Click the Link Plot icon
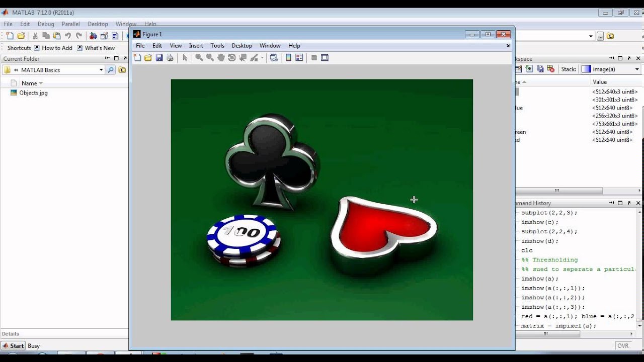 [274, 58]
